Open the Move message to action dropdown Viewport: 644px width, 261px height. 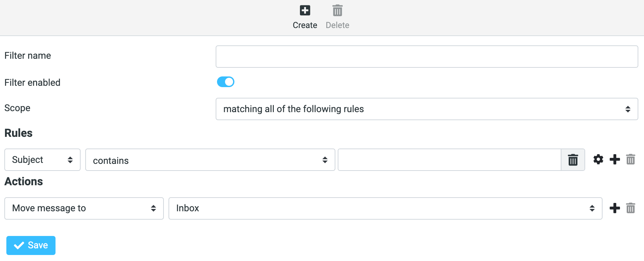point(84,208)
